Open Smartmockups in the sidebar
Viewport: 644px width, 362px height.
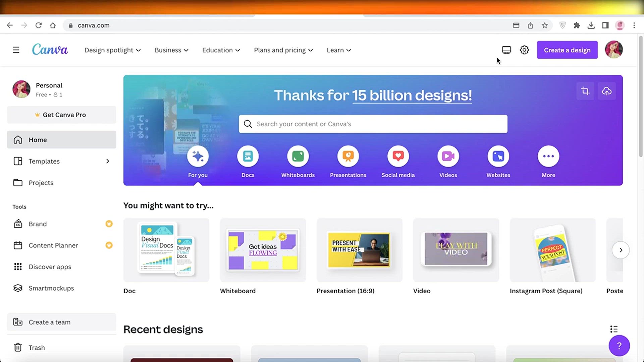tap(62, 288)
